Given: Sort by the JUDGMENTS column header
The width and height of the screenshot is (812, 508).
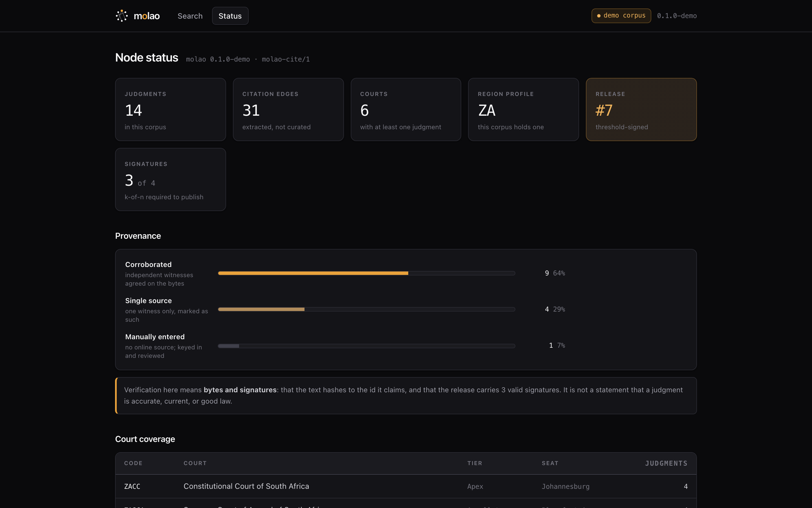Looking at the screenshot, I should click(666, 463).
